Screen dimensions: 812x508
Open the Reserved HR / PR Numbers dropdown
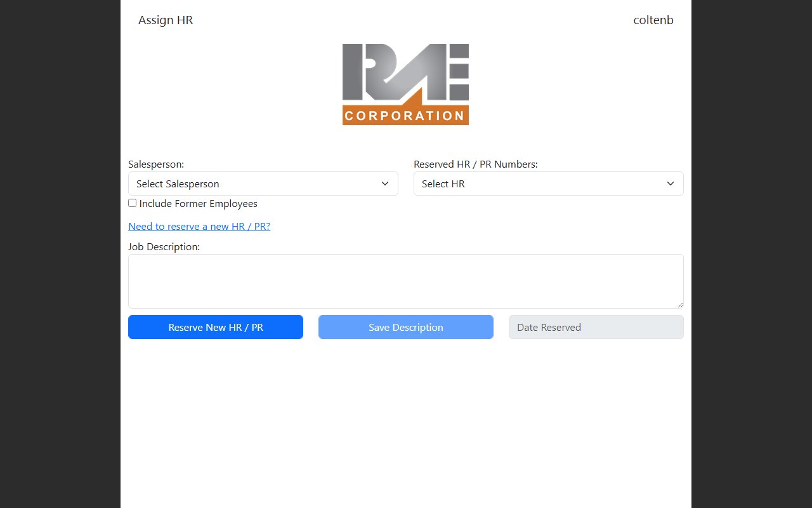(x=549, y=184)
